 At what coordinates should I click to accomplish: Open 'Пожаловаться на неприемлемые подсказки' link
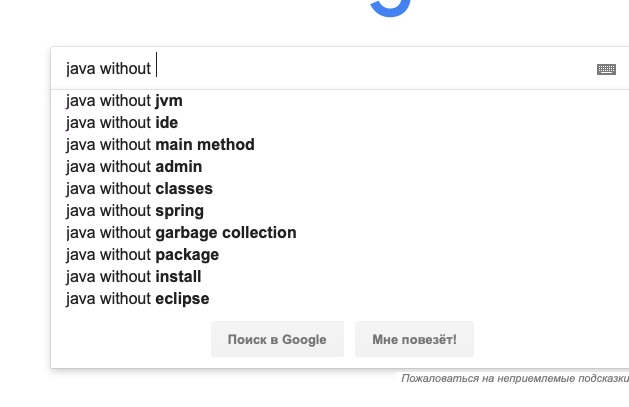click(x=515, y=378)
